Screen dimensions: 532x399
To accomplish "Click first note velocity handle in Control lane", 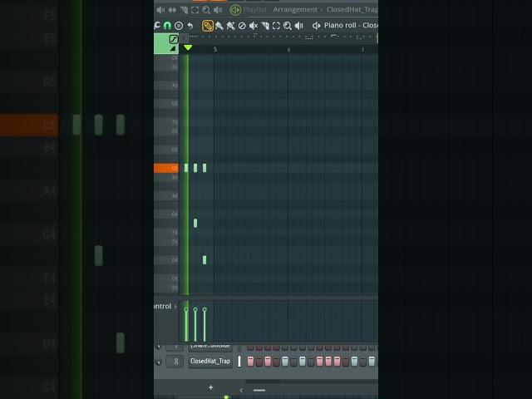I will coord(186,309).
